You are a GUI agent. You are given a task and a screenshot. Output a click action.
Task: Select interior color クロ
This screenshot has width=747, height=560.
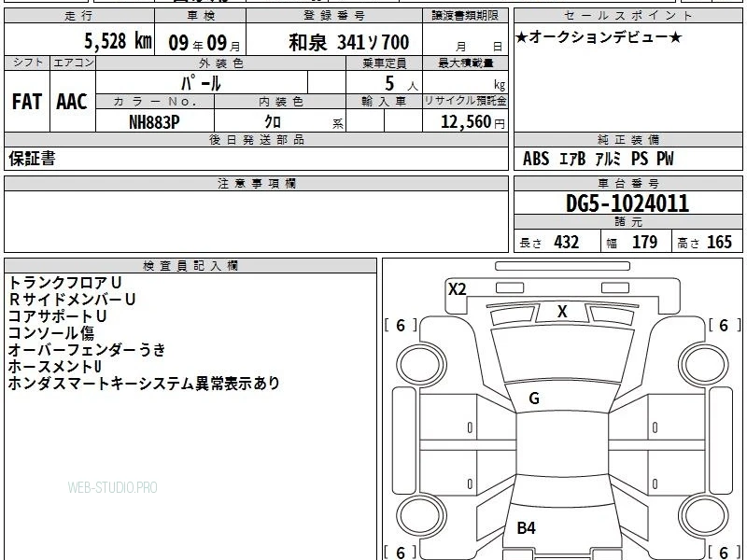coord(273,122)
